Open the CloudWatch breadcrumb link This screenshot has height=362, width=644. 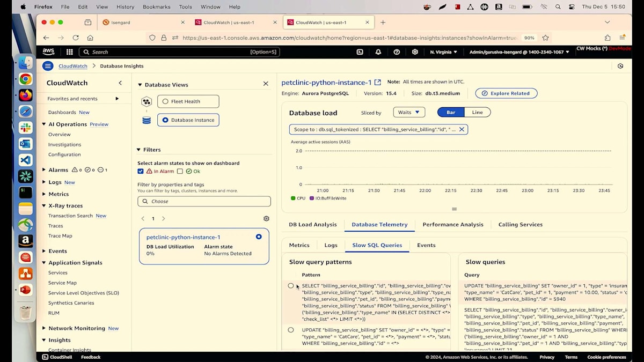(x=73, y=66)
